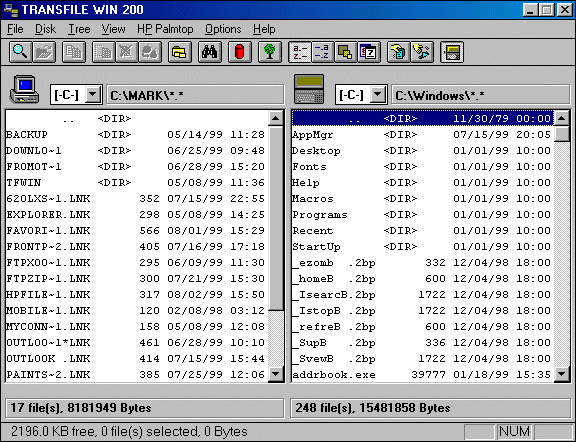Open the Disk menu
Screen dimensions: 576x442
tap(45, 29)
